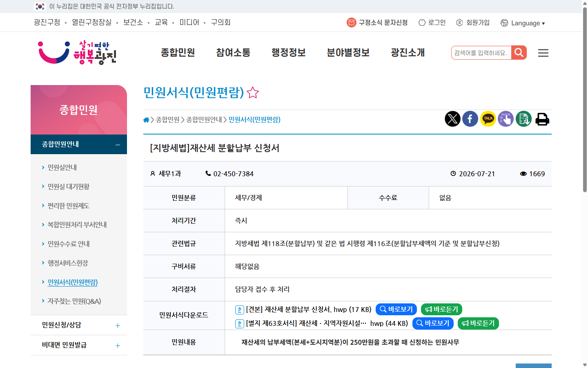
Task: Go home via breadcrumb house icon
Action: point(146,120)
